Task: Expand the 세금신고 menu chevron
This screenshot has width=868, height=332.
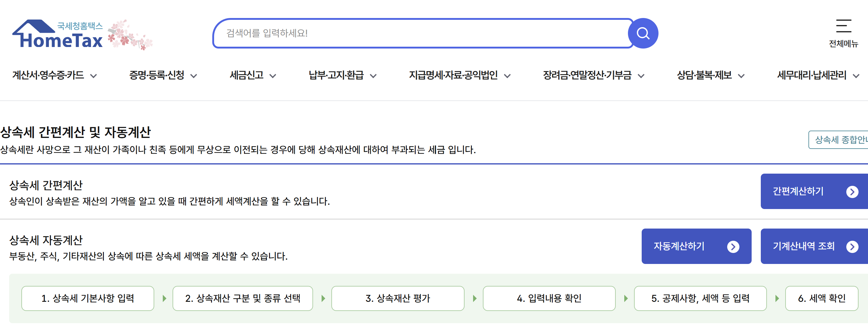Action: 273,76
